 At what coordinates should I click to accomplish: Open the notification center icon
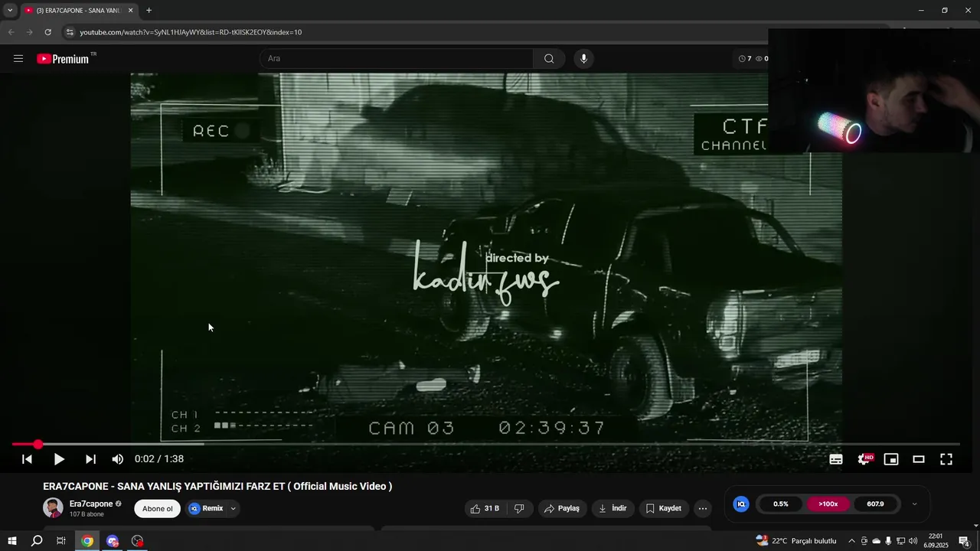pos(964,541)
